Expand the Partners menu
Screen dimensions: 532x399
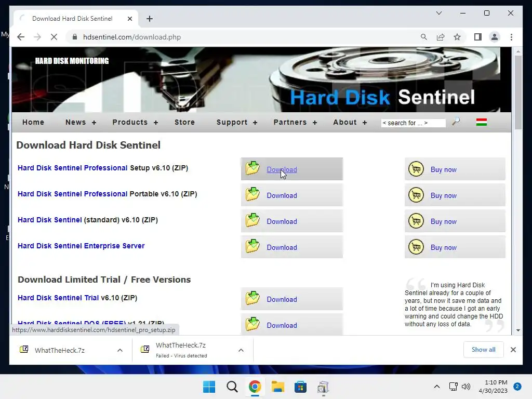point(295,122)
